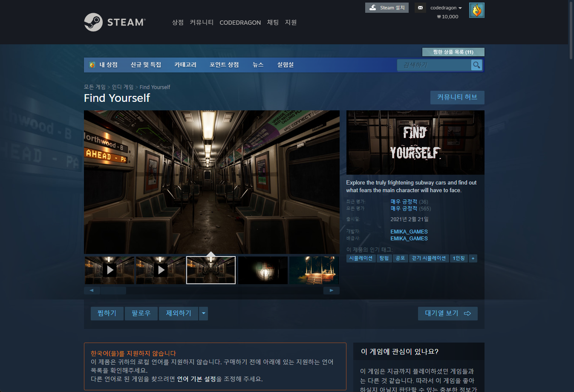
Task: Open the 신규 및 특집 tab
Action: pyautogui.click(x=146, y=65)
